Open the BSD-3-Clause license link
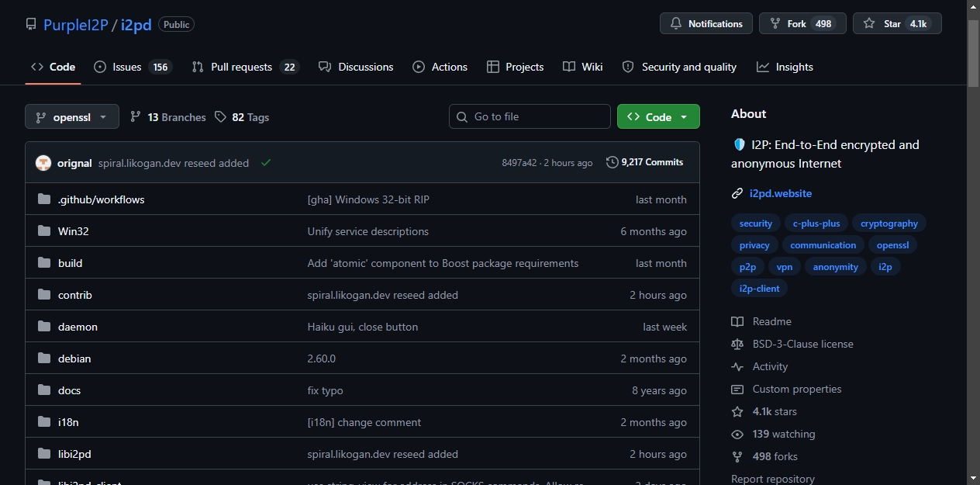This screenshot has width=980, height=485. 792,344
